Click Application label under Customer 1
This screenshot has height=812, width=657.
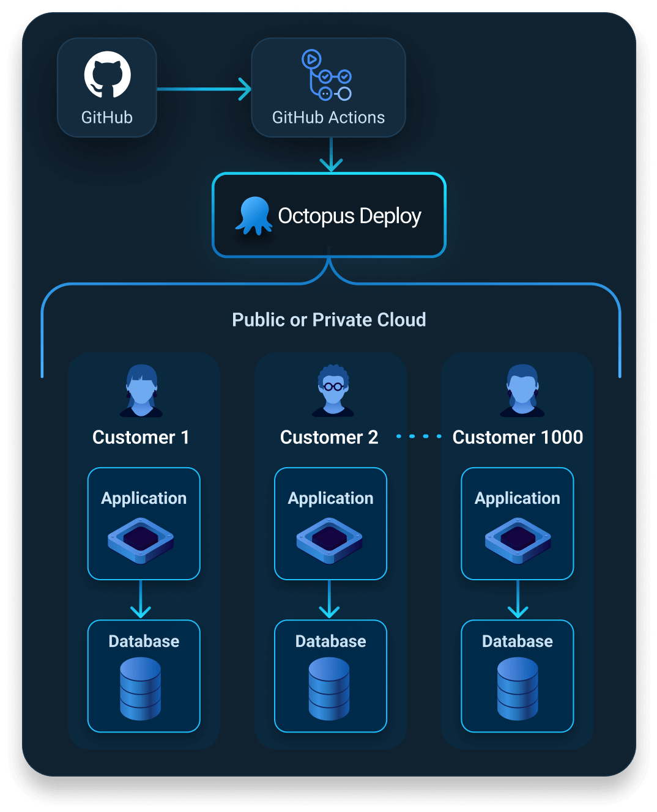pos(144,498)
